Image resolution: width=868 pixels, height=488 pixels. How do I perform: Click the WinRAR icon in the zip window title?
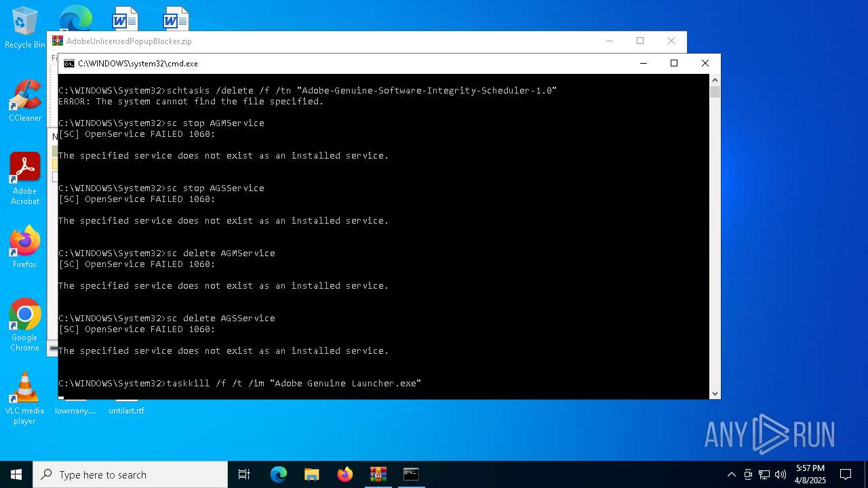click(58, 41)
